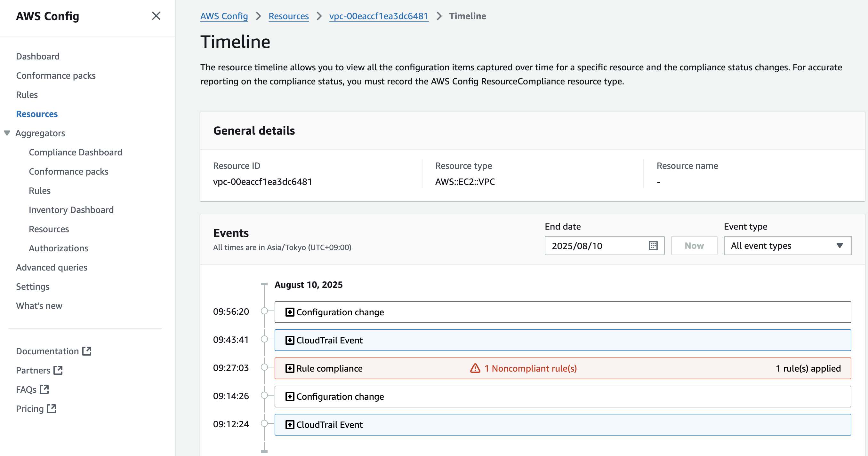The width and height of the screenshot is (868, 456).
Task: Open the calendar icon in End date field
Action: click(x=653, y=246)
